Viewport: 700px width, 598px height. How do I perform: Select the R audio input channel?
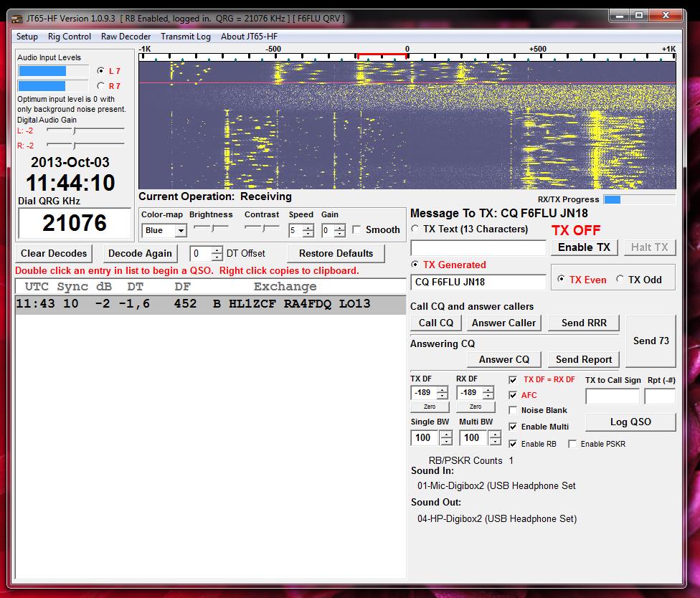(x=101, y=85)
